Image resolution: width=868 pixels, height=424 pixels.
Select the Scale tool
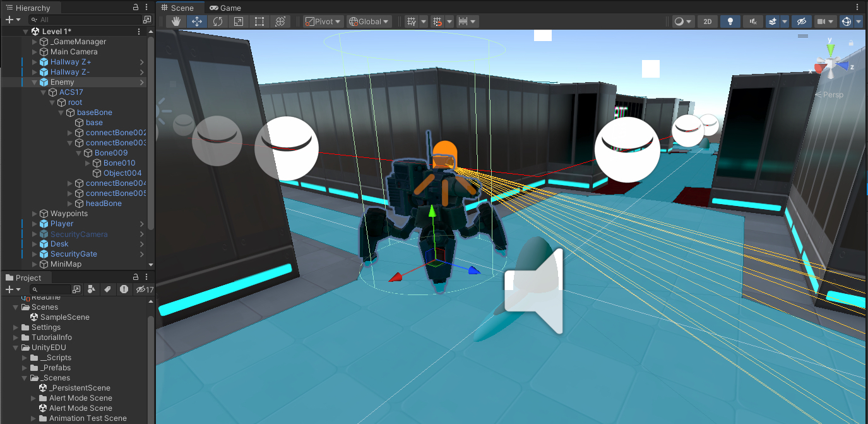pos(239,21)
